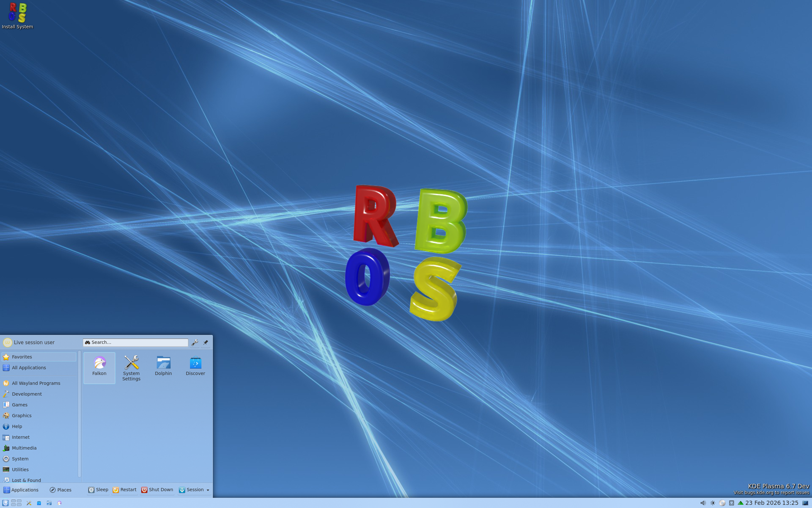Viewport: 812px width, 508px height.
Task: Click the Sleep button
Action: pyautogui.click(x=98, y=490)
